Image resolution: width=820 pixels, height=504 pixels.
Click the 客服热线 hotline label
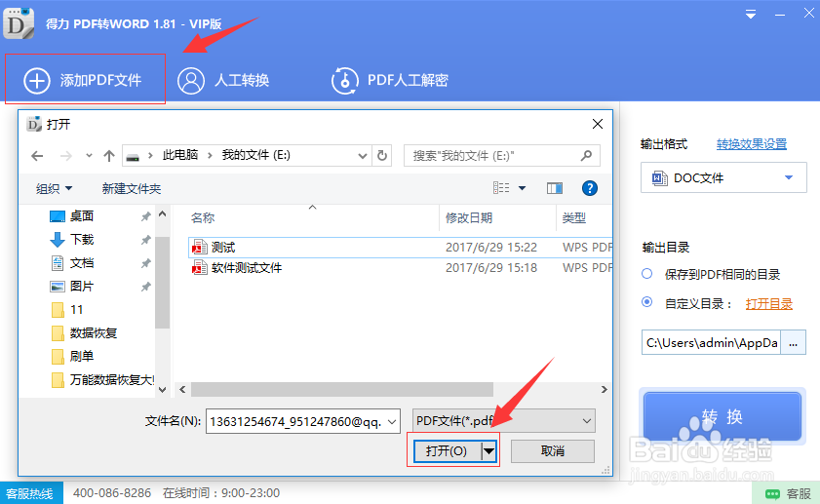click(x=31, y=493)
